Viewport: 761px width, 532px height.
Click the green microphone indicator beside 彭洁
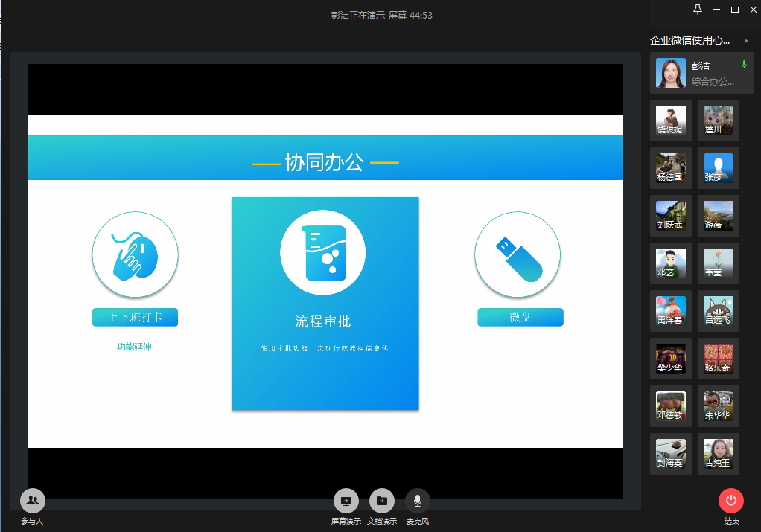(x=743, y=65)
